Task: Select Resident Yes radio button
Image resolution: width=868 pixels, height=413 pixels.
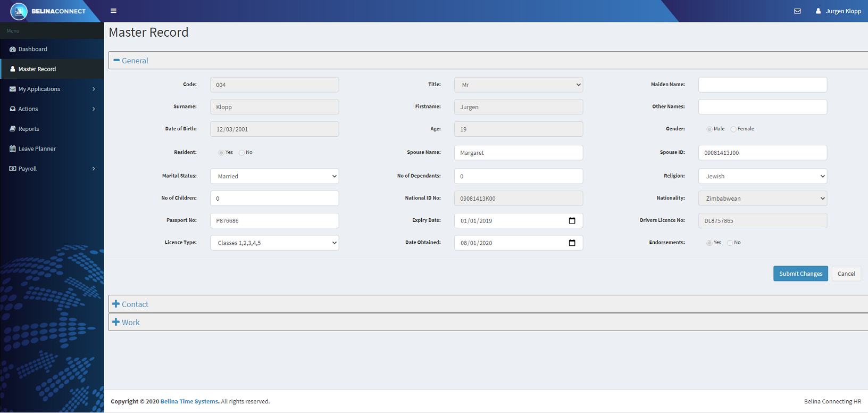Action: click(x=221, y=153)
